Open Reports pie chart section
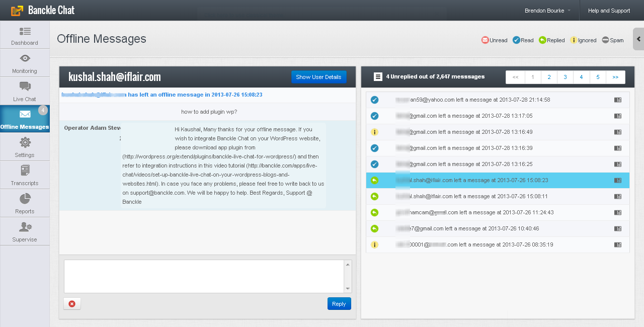The image size is (644, 327). coord(25,203)
